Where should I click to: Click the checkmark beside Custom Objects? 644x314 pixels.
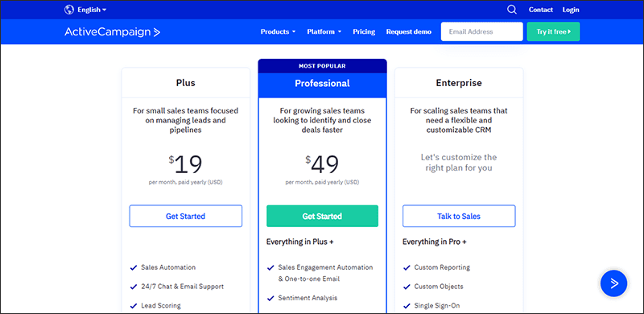tap(407, 287)
